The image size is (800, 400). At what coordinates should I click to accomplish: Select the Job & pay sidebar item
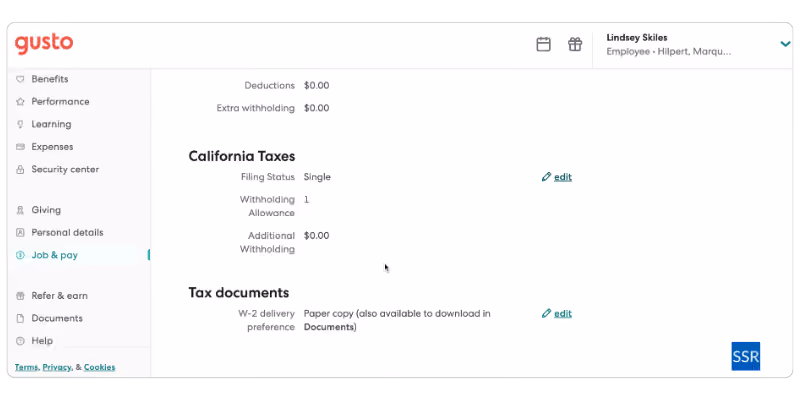pyautogui.click(x=55, y=255)
